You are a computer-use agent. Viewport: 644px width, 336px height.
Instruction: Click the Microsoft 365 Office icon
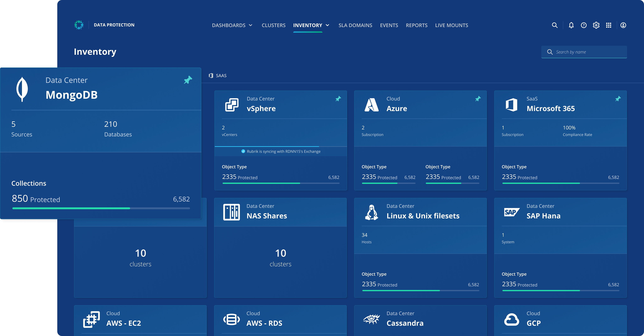(x=512, y=105)
